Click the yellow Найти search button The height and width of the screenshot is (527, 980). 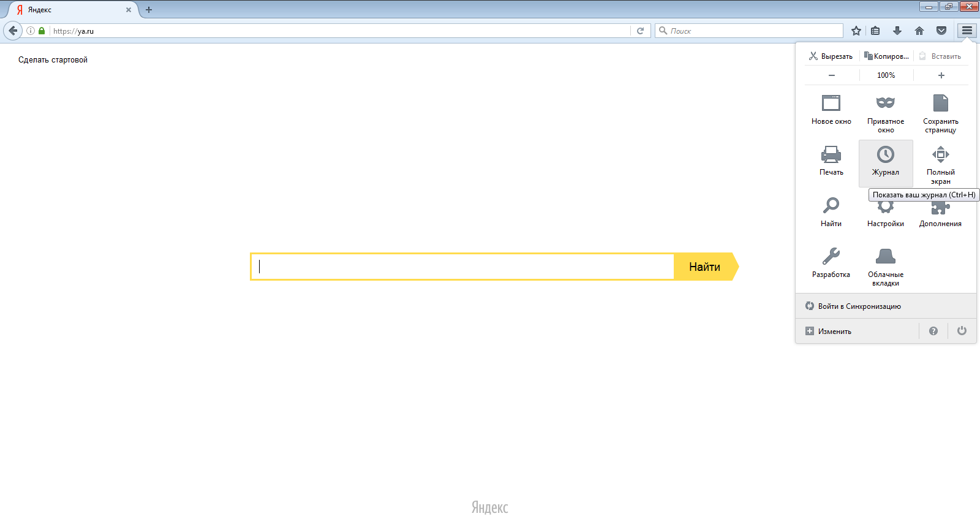coord(706,267)
